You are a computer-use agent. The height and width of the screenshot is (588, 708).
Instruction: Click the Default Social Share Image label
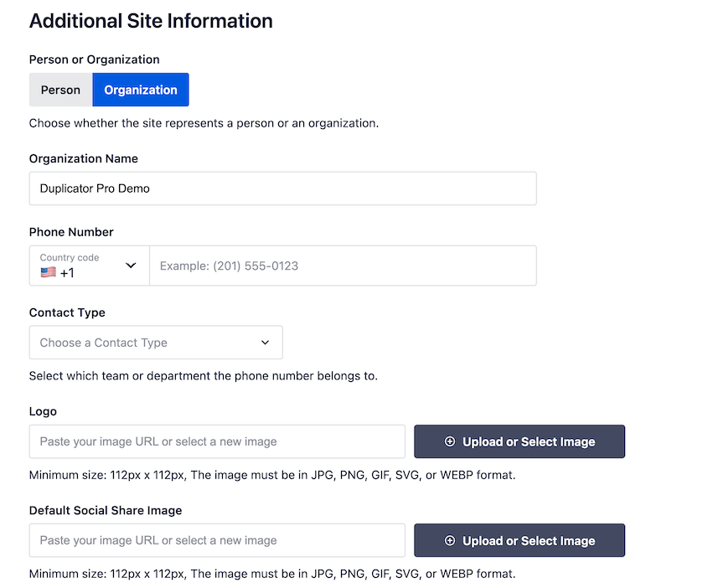coord(106,510)
